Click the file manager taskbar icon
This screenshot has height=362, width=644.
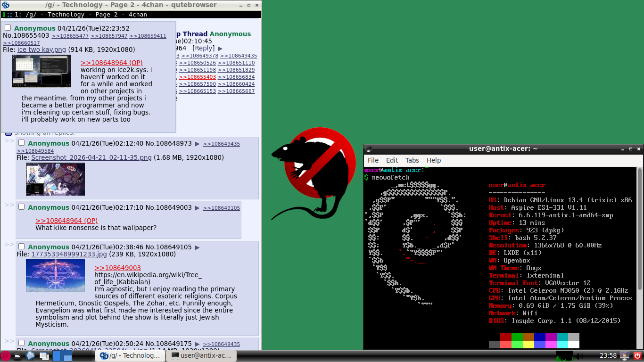[17, 356]
